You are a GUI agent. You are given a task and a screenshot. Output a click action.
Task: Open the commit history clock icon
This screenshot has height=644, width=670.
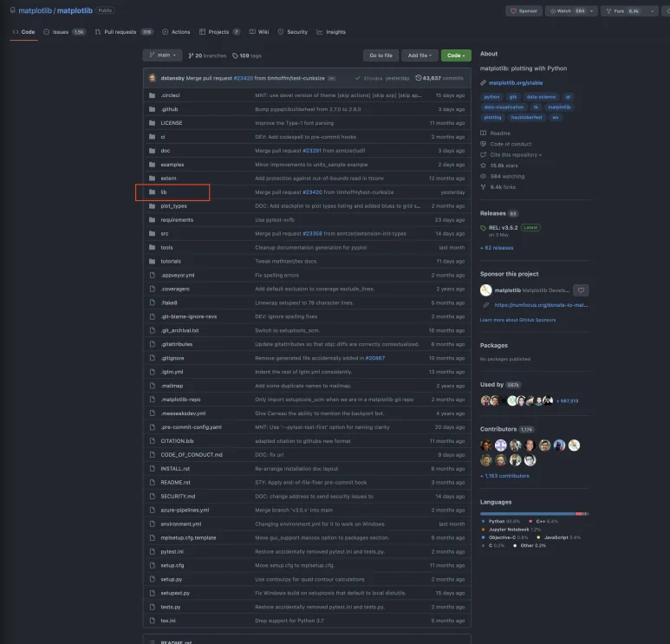coord(418,78)
